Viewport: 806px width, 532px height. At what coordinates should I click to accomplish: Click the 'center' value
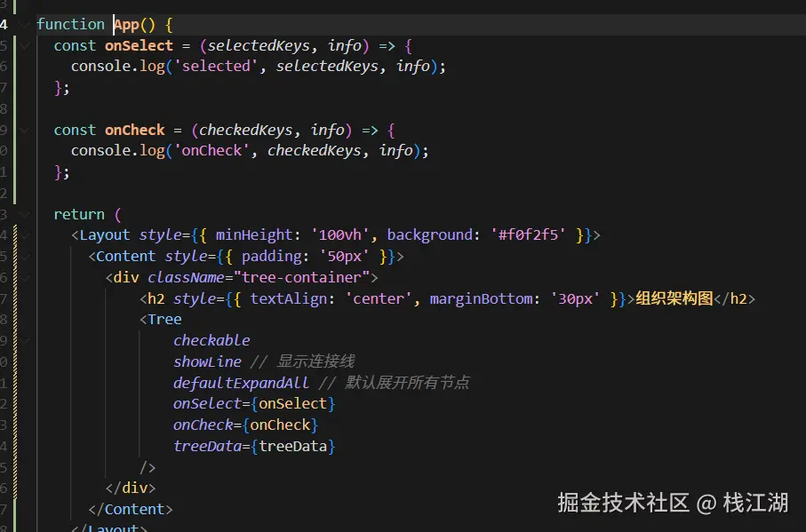[x=379, y=298]
